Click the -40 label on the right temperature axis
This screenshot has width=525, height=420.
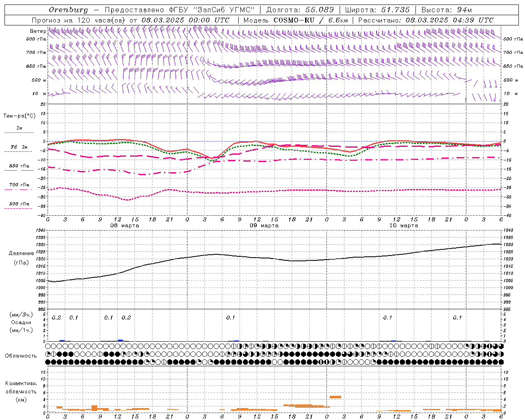(507, 215)
